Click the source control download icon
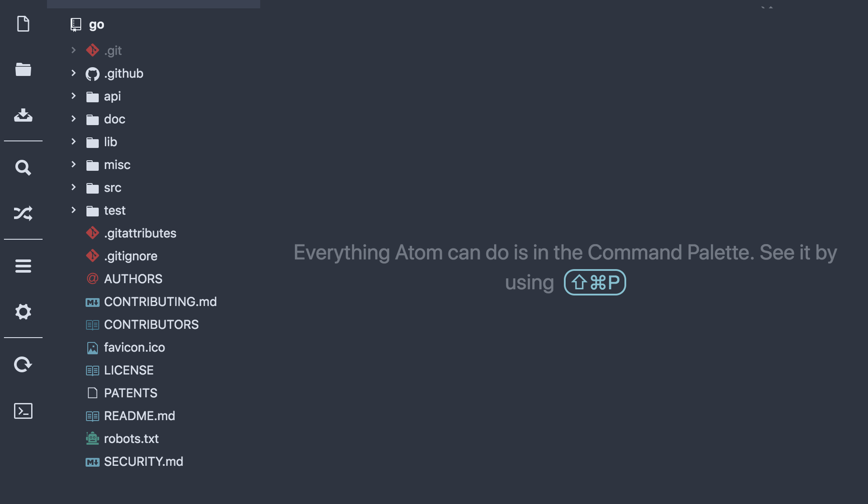The height and width of the screenshot is (504, 868). point(23,115)
